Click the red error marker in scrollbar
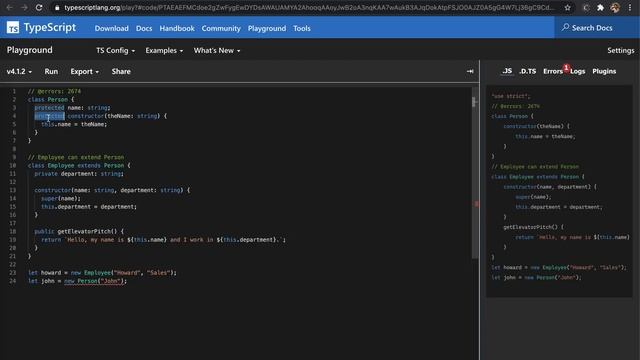640x360 pixels. (x=476, y=204)
